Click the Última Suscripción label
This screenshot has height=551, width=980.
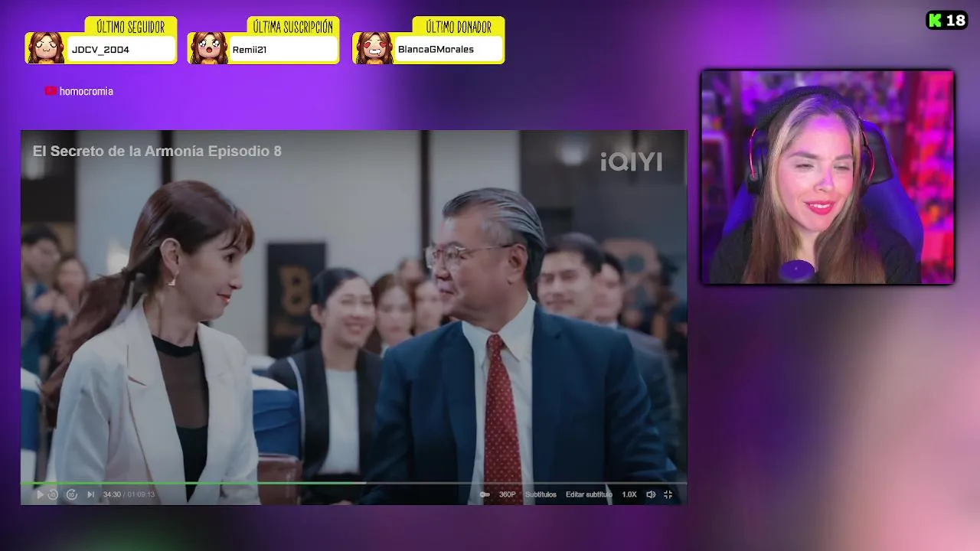293,28
